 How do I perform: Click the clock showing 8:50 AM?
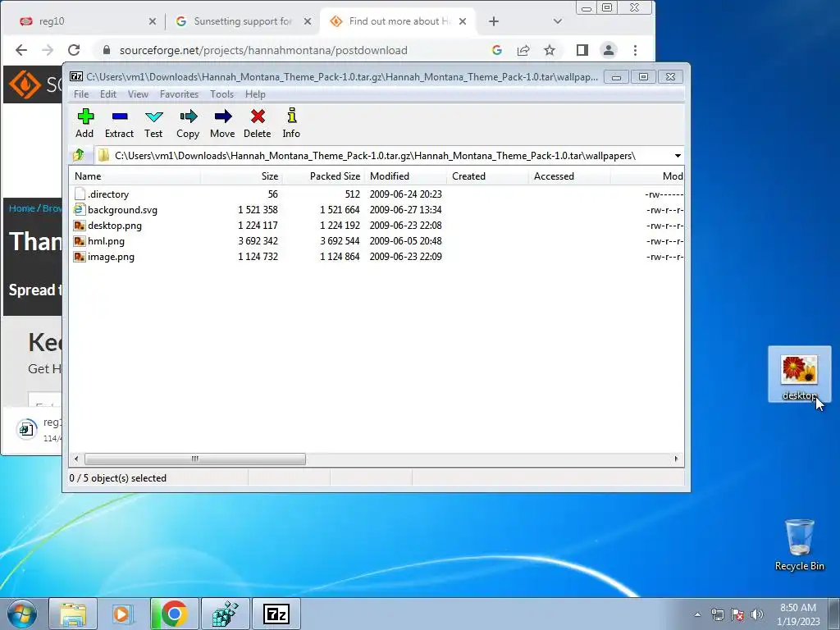pyautogui.click(x=798, y=614)
